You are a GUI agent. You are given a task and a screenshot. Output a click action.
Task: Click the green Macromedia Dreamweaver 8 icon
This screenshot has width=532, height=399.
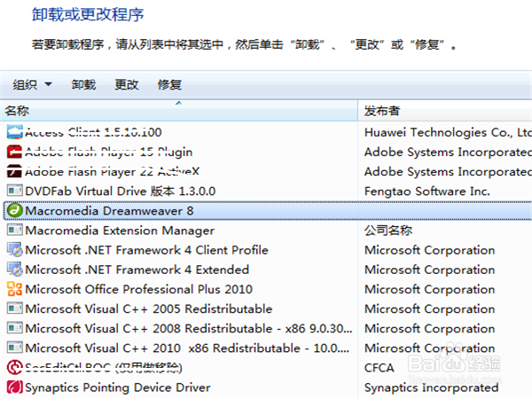[13, 211]
